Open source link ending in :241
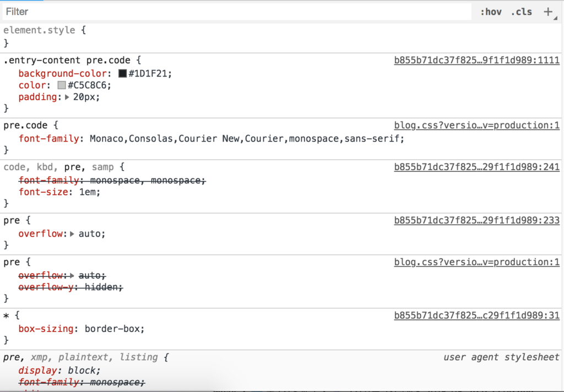 coord(476,167)
